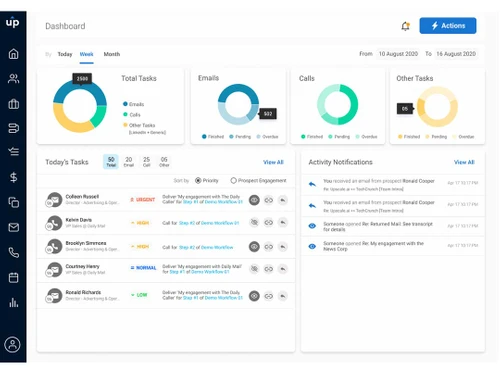Open the Home icon in sidebar
This screenshot has width=500, height=375.
click(x=13, y=54)
